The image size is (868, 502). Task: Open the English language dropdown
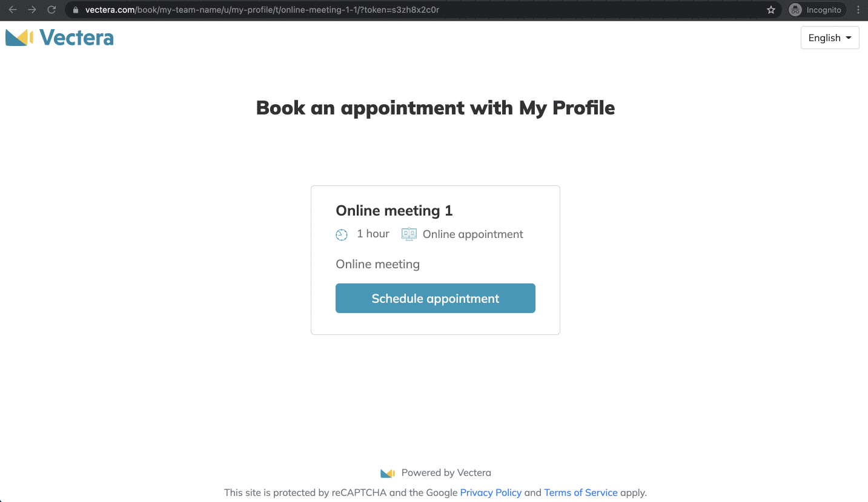point(830,38)
